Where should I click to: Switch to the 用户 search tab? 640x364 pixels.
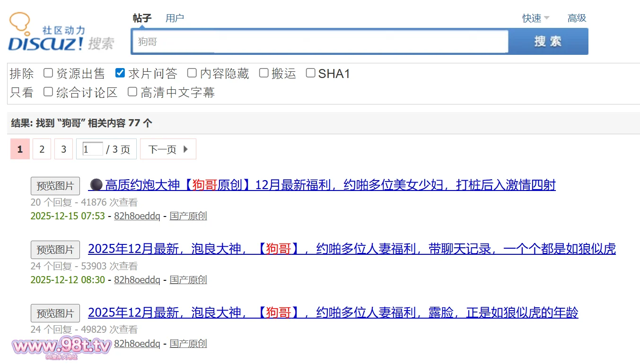[x=175, y=18]
